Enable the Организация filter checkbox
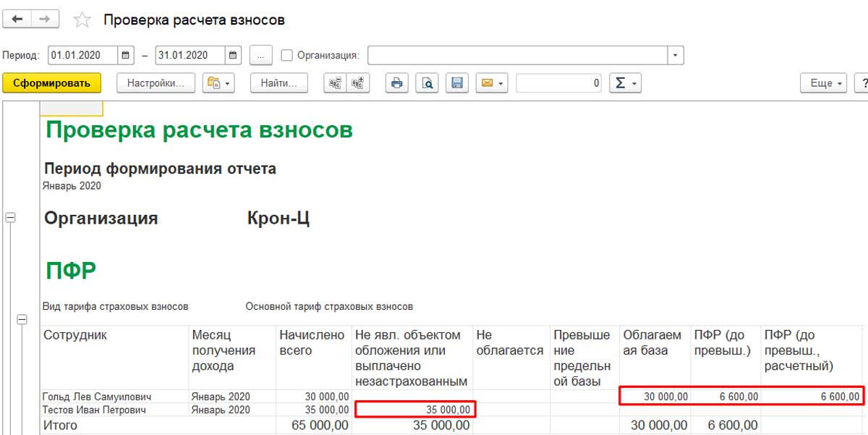Viewport: 868px width, 435px height. [286, 55]
